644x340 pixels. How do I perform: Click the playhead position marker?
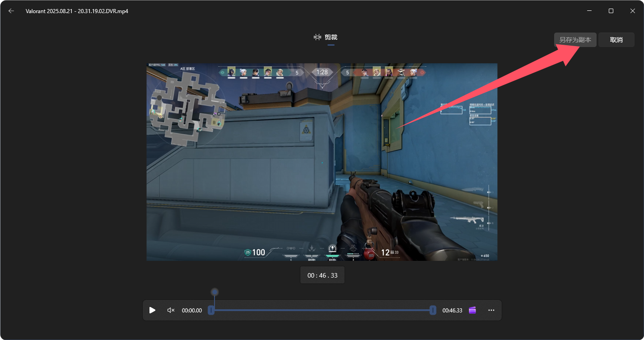pyautogui.click(x=215, y=292)
